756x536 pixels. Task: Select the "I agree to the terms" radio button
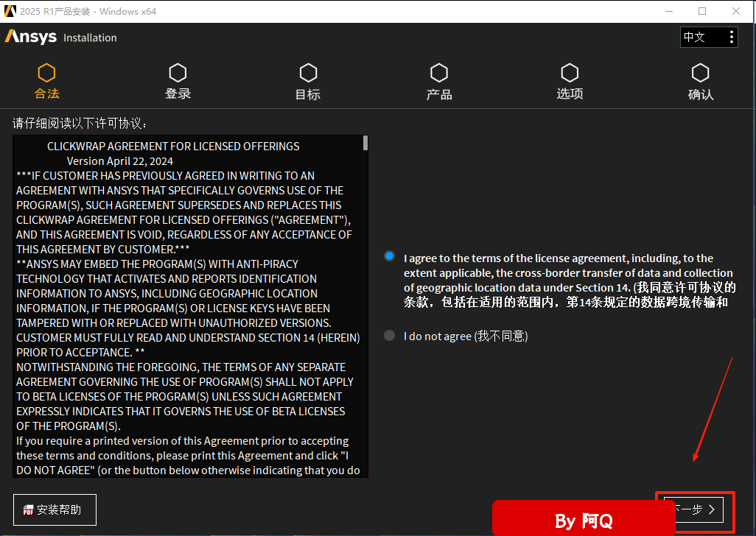390,256
